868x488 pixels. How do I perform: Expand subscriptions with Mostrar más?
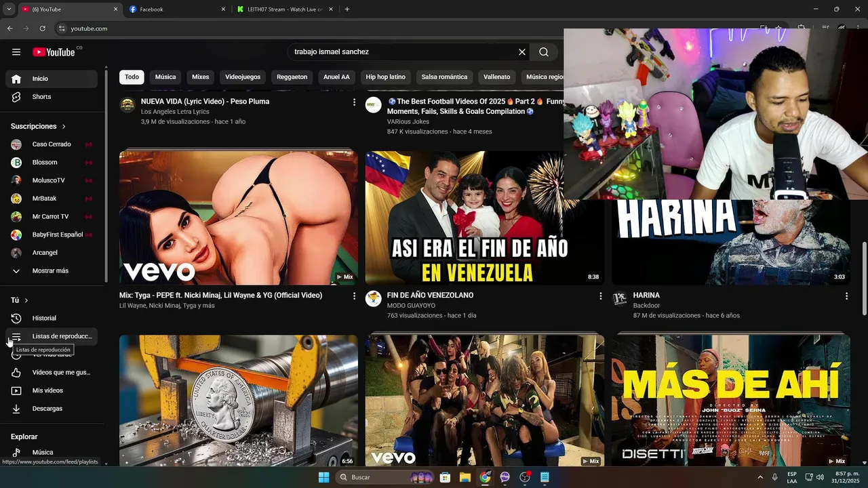52,271
